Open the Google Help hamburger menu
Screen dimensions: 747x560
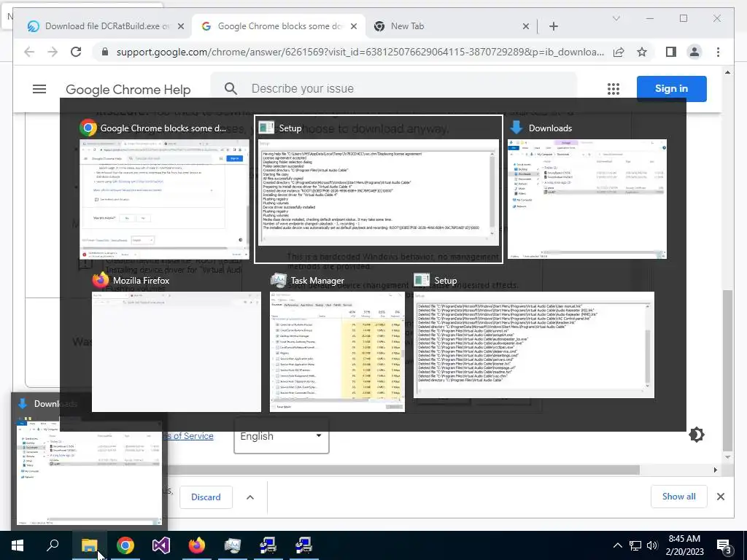click(39, 89)
